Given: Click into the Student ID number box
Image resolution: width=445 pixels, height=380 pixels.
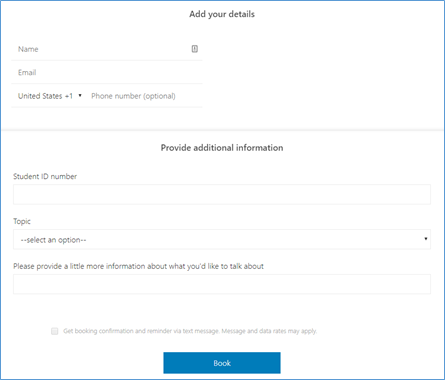Looking at the screenshot, I should [x=222, y=194].
